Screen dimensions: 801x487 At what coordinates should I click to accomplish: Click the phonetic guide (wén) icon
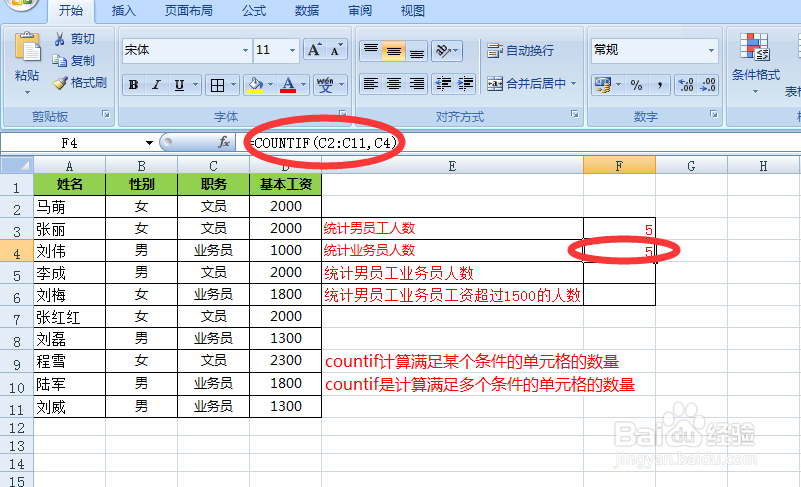[325, 85]
